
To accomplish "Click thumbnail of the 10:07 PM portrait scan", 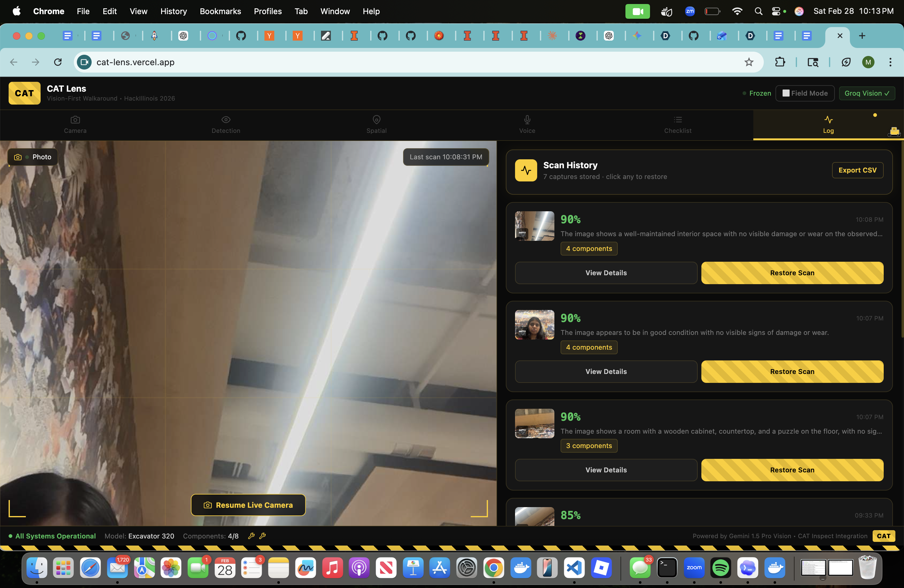I will pyautogui.click(x=534, y=324).
